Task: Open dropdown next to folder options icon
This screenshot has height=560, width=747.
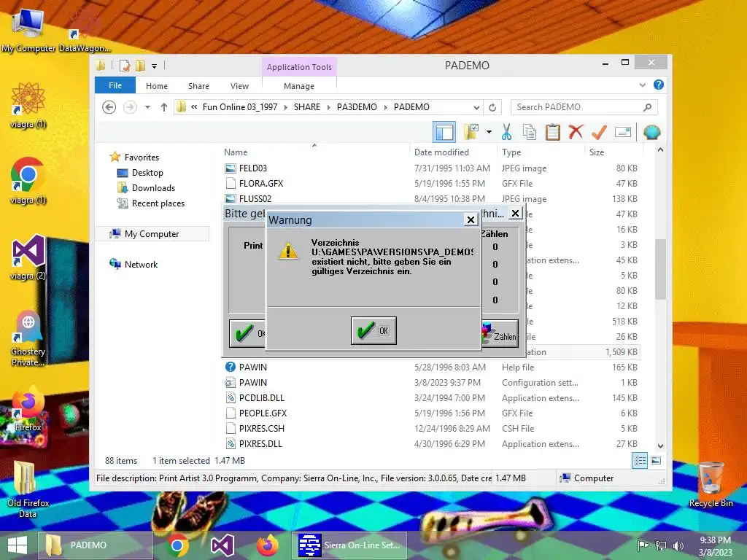Action: [489, 132]
